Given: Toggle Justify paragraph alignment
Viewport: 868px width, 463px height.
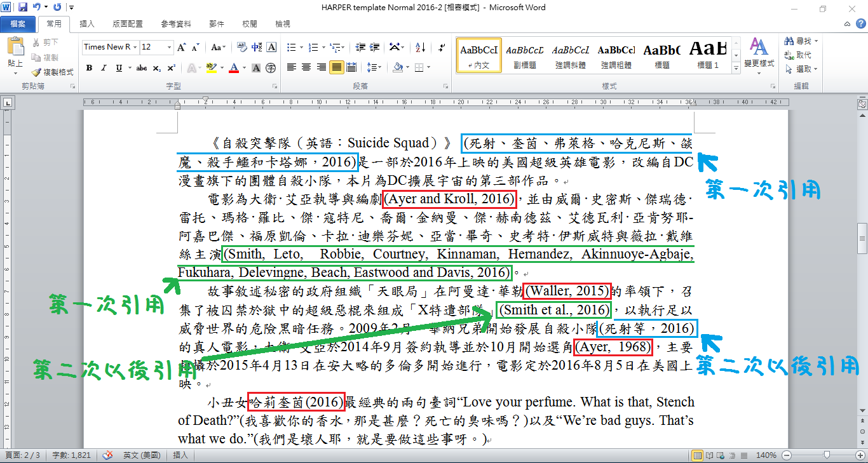Looking at the screenshot, I should point(336,67).
